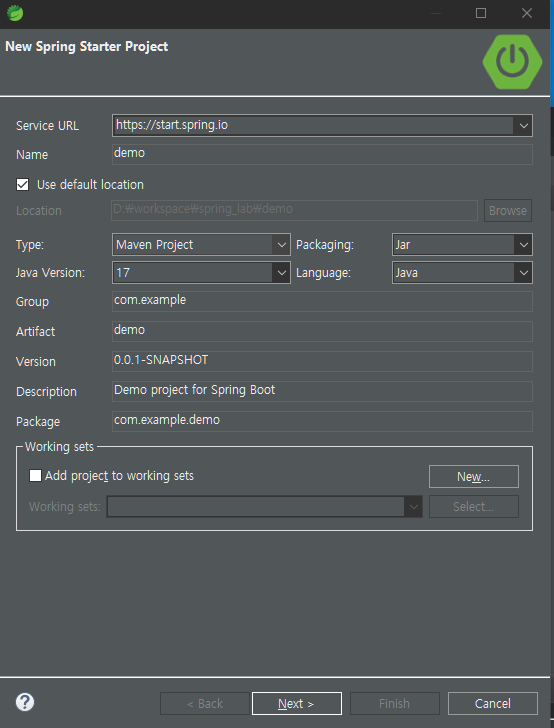
Task: Click the Spring Boot power logo
Action: [x=512, y=61]
